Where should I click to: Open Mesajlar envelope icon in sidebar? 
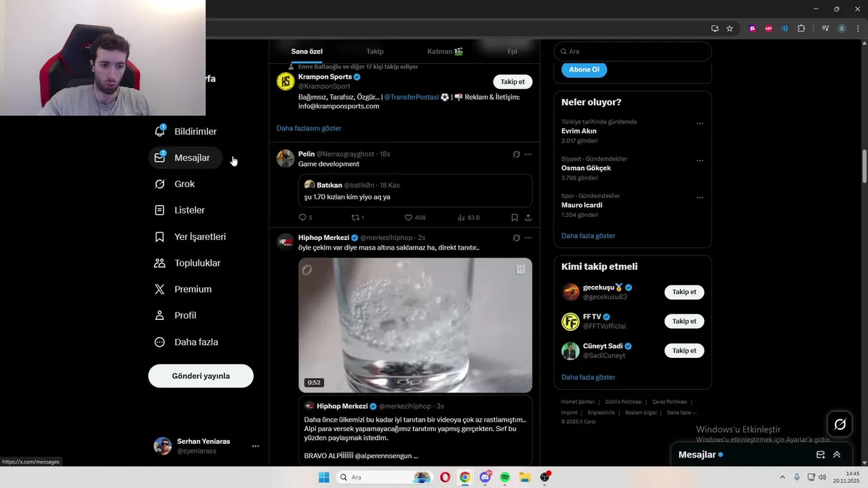pyautogui.click(x=160, y=157)
